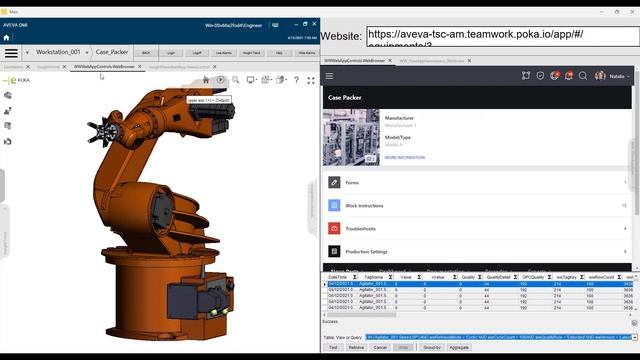Click the Aggregate button
Screen dimensions: 640x360
459,348
